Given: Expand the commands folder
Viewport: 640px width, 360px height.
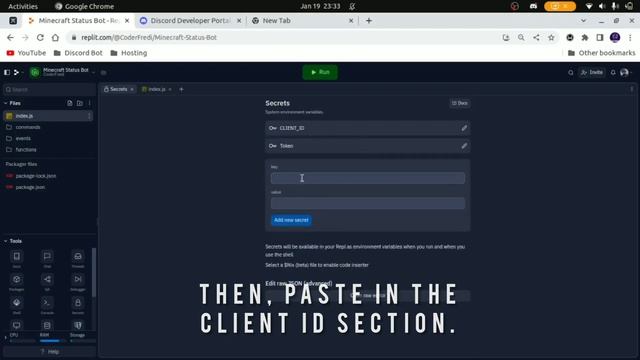Looking at the screenshot, I should [28, 127].
